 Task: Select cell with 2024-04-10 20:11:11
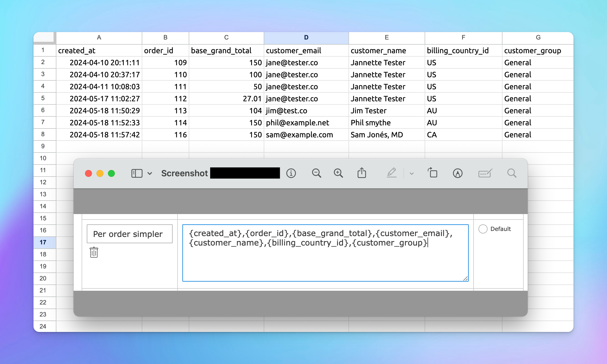(99, 62)
